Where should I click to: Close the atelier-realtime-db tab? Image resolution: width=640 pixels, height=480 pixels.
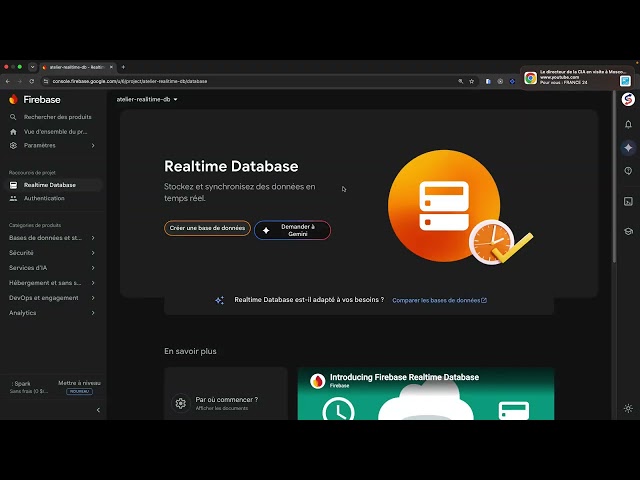click(111, 67)
